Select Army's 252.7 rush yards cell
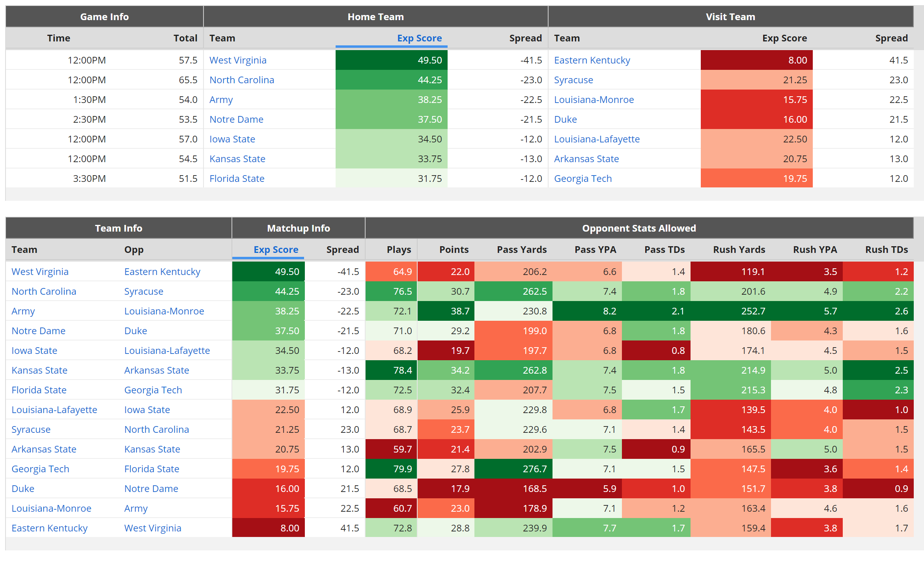The height and width of the screenshot is (563, 924). click(x=730, y=311)
